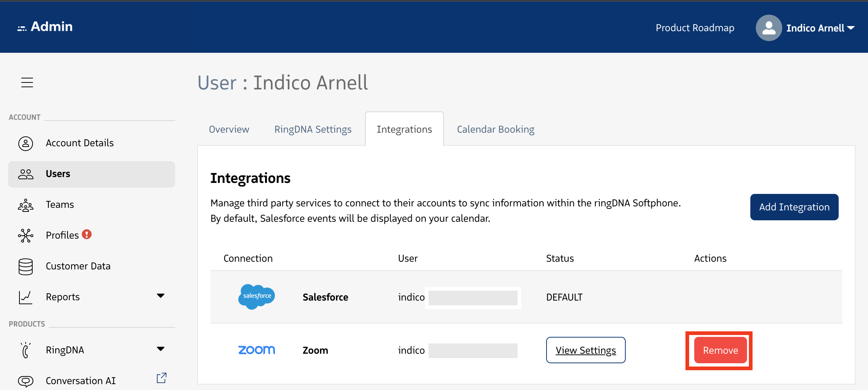Open the RingDNA Settings tab
This screenshot has width=868, height=390.
(x=313, y=129)
